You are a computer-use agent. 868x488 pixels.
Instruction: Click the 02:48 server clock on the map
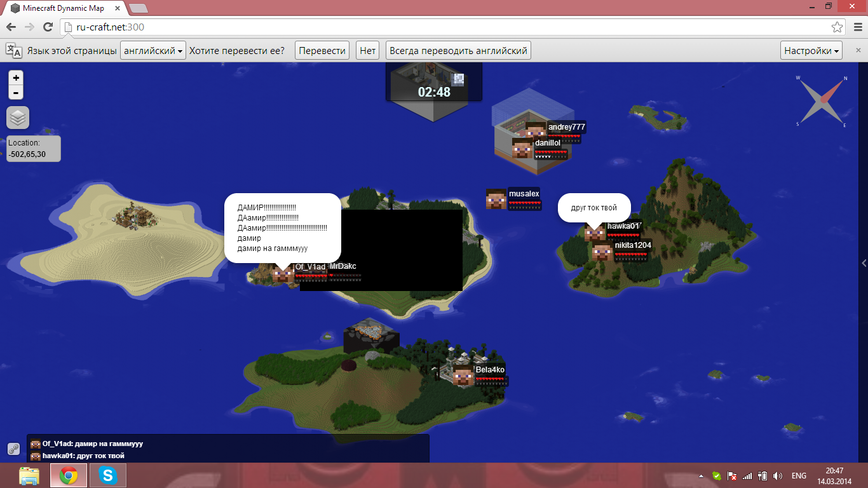click(434, 91)
